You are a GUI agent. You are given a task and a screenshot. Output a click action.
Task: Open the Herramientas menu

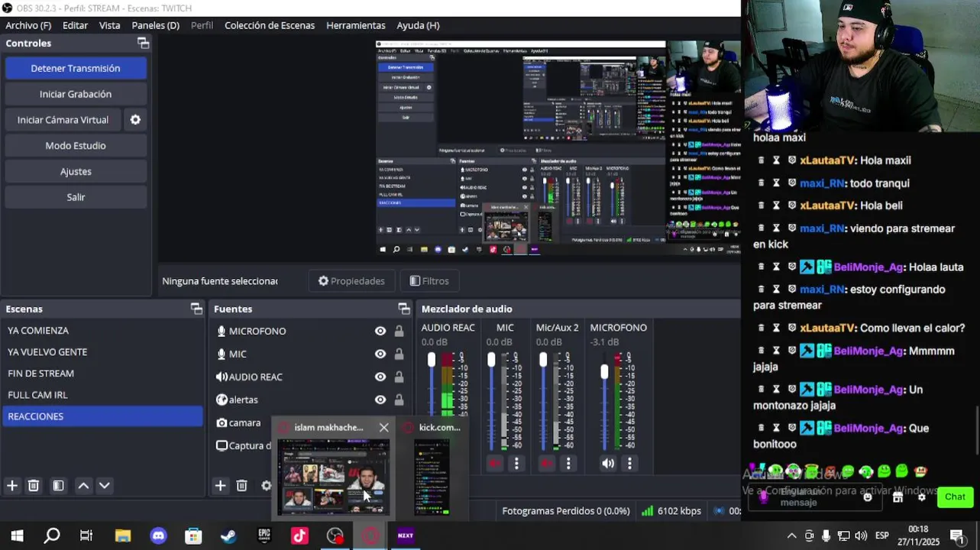[356, 25]
